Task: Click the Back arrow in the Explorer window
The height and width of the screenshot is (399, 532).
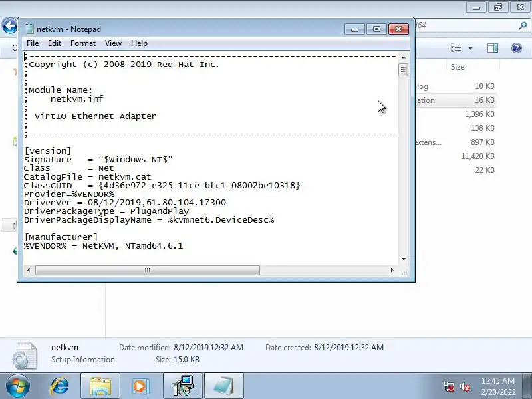Action: pos(10,25)
